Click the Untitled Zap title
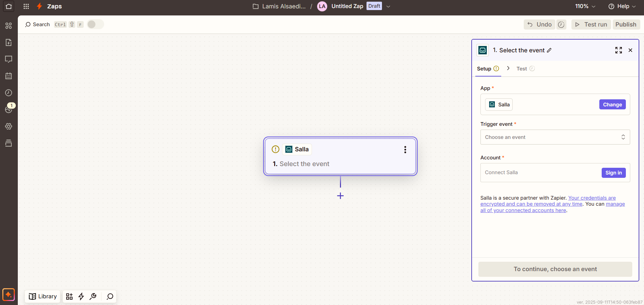 347,6
